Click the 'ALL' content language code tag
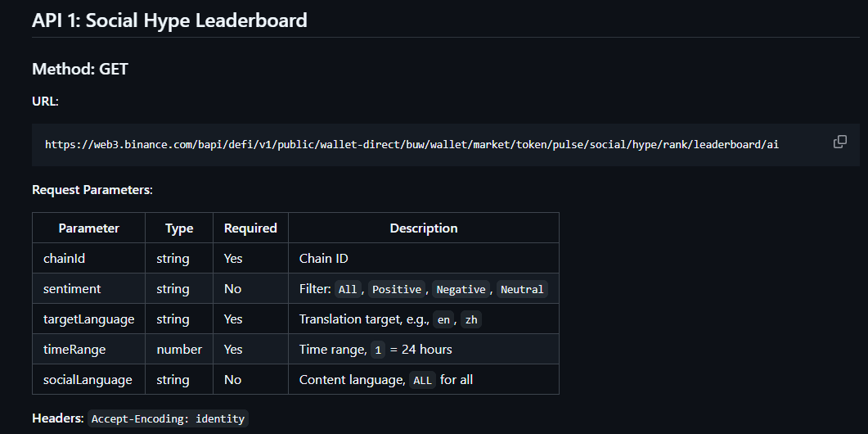Screen dimensions: 868x434 click(422, 381)
